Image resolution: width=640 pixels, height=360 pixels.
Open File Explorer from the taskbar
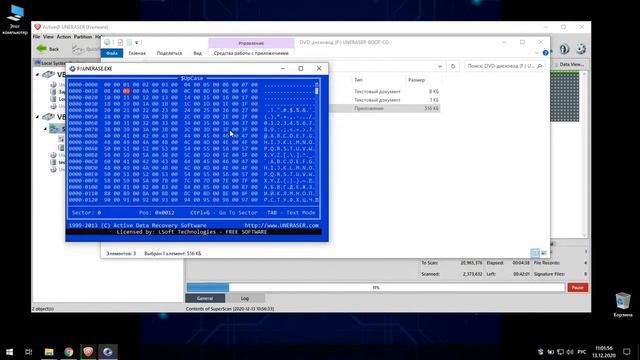coord(49,352)
